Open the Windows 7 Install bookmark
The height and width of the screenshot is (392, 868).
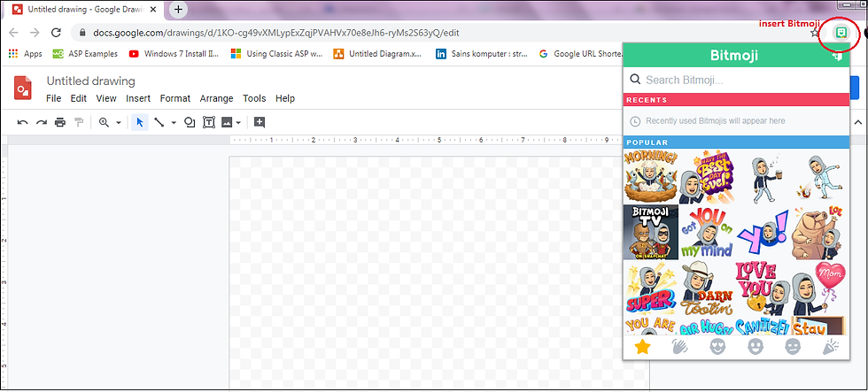174,54
